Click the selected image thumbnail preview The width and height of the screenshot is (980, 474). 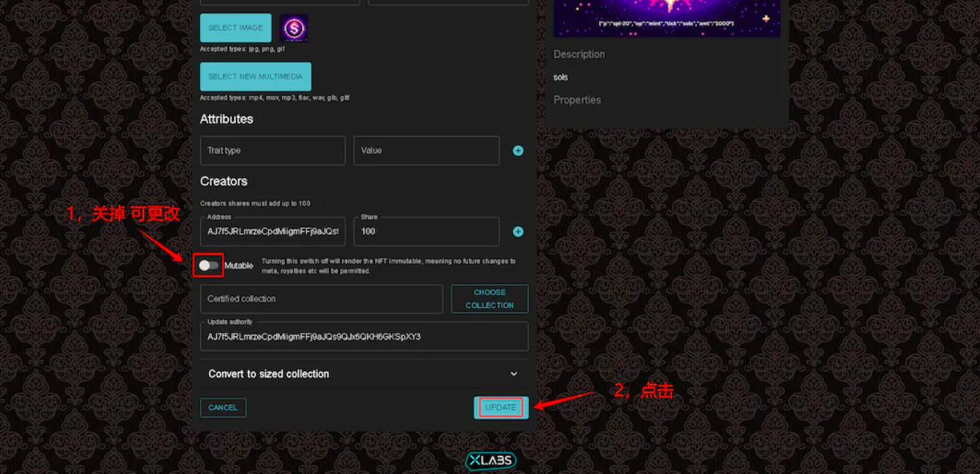294,29
